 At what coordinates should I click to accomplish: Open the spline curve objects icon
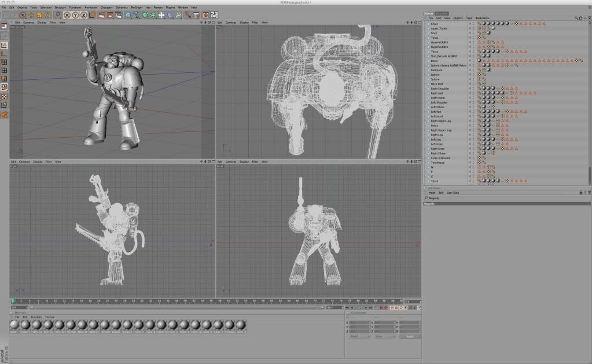[x=137, y=15]
